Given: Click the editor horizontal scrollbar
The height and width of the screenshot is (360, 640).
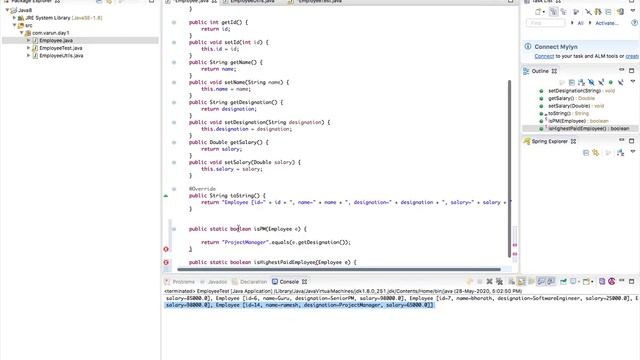Looking at the screenshot, I should point(339,269).
